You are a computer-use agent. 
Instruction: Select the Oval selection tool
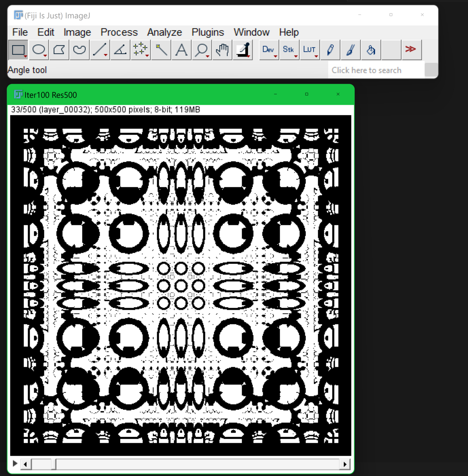(39, 50)
